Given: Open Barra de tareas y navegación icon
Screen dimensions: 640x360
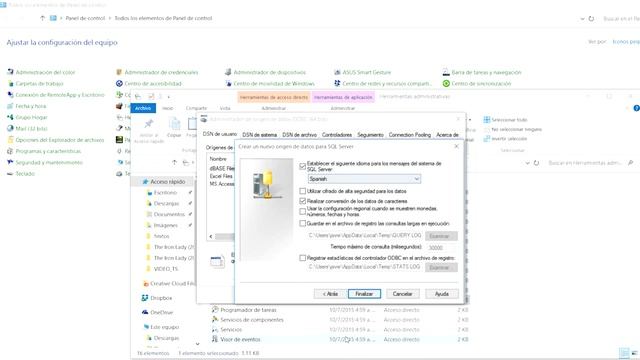Looking at the screenshot, I should (x=446, y=72).
